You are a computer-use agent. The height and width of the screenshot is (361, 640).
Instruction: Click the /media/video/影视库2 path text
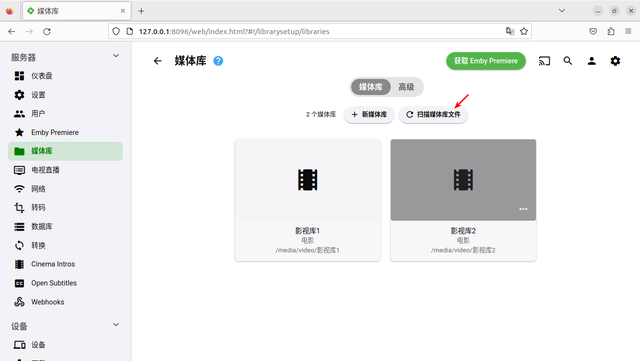point(463,250)
